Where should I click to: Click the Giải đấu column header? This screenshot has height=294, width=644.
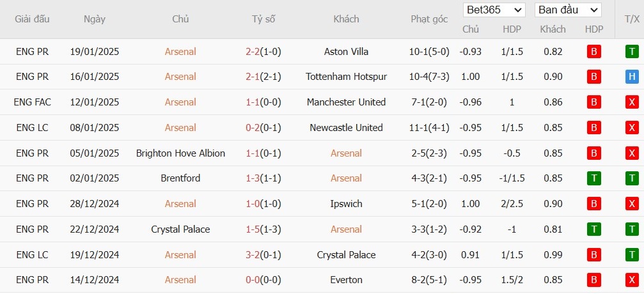pos(32,19)
